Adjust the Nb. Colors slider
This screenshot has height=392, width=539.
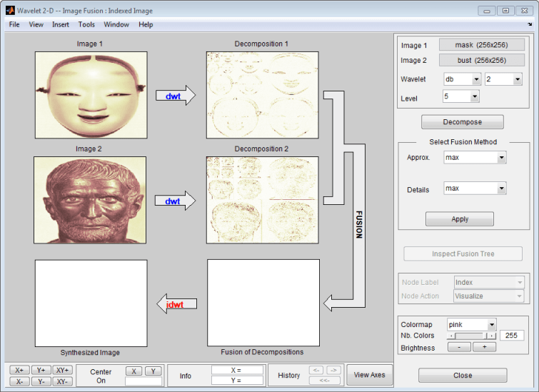[471, 336]
